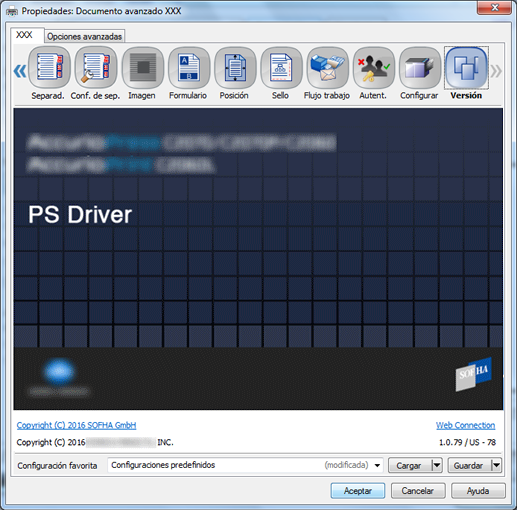Select the Imagen icon
This screenshot has height=510, width=517.
click(x=143, y=68)
